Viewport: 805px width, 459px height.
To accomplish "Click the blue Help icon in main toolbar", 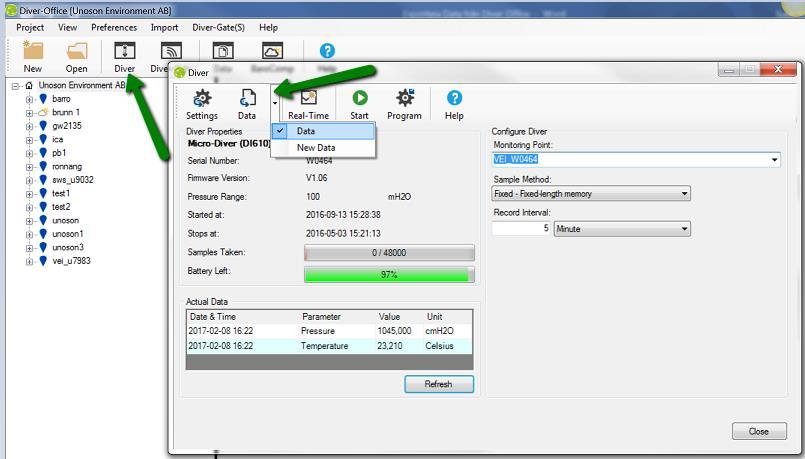I will [x=327, y=51].
